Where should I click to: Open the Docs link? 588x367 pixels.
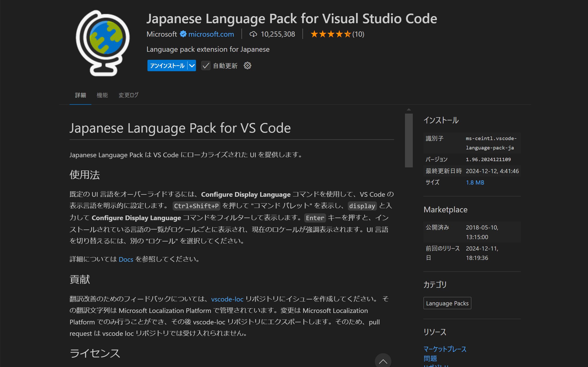click(x=126, y=259)
